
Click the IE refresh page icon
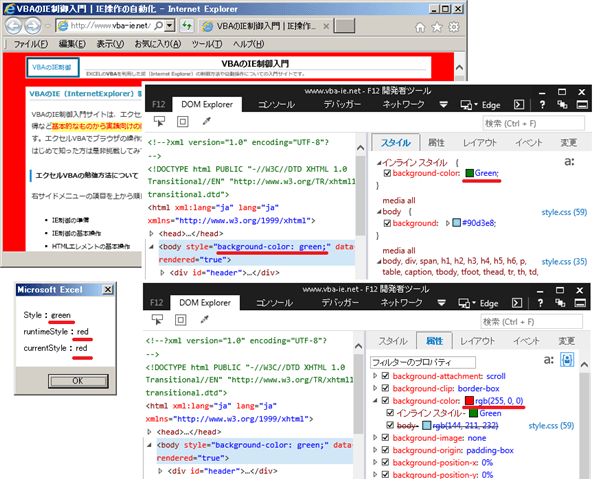[187, 26]
